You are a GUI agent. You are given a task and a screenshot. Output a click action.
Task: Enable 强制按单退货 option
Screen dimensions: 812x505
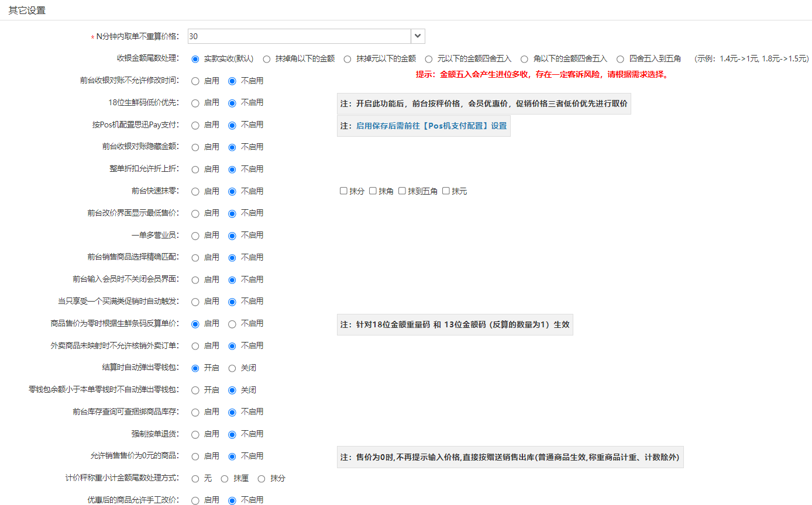[x=195, y=434]
